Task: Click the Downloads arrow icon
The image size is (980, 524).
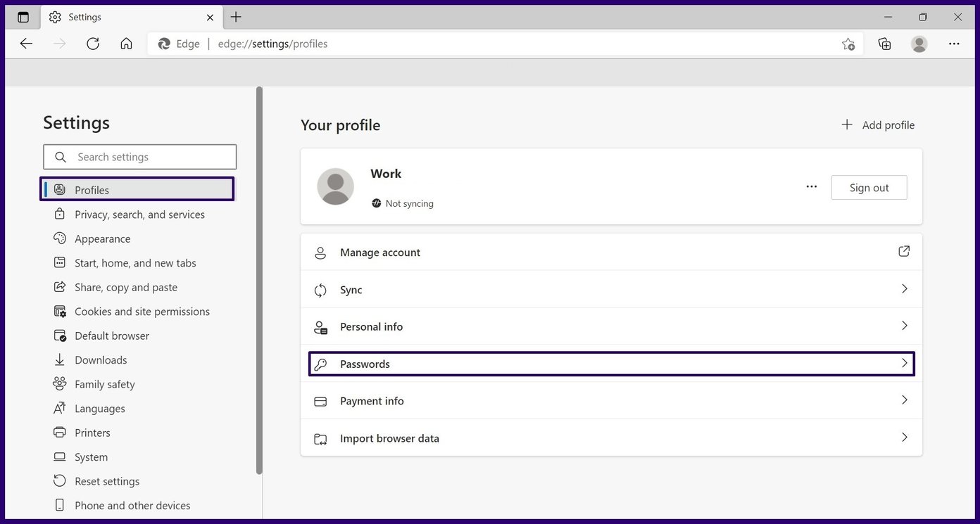Action: click(60, 359)
